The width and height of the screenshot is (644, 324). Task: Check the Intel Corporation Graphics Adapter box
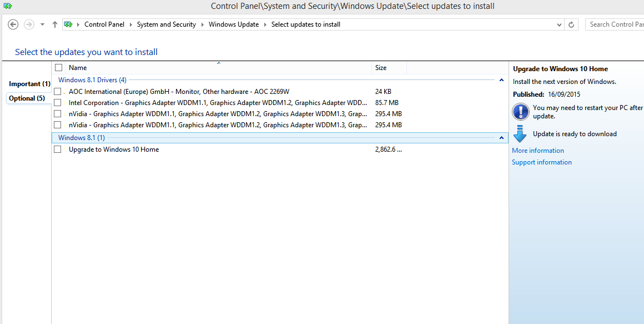coord(58,102)
